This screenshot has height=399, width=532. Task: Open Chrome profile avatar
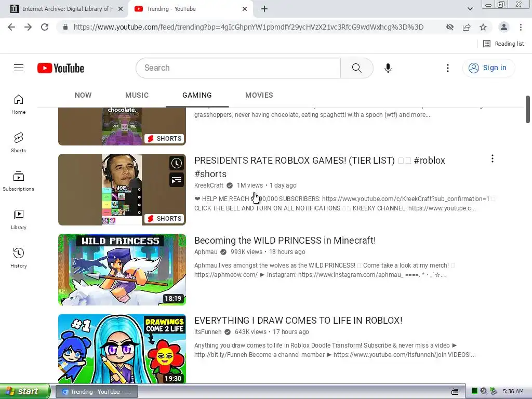coord(504,27)
